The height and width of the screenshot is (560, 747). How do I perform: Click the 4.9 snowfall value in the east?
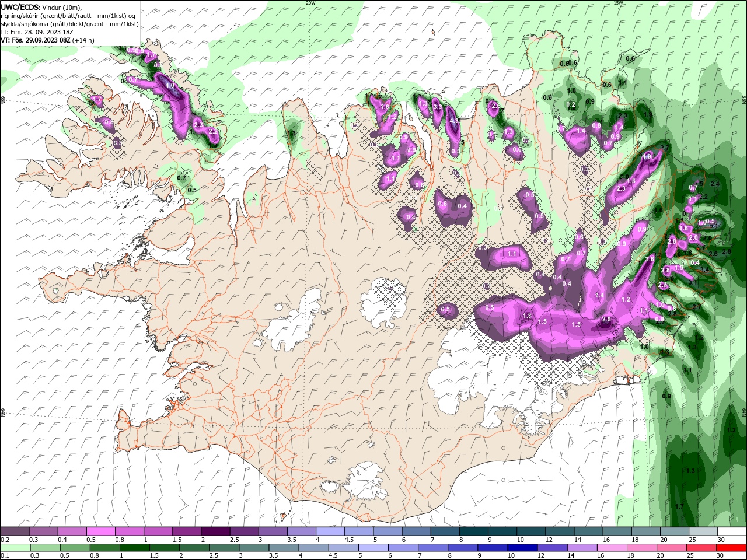(x=647, y=157)
